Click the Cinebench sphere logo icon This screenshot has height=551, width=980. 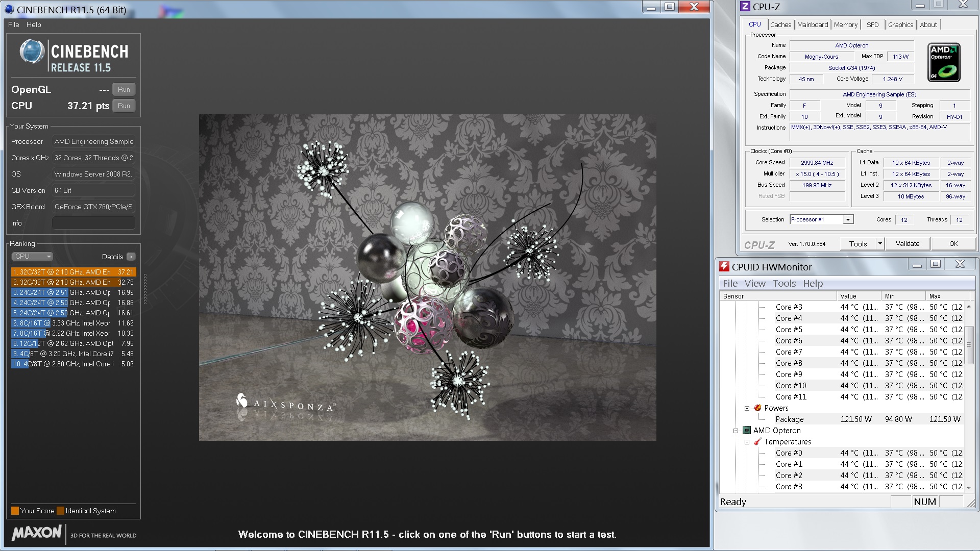point(32,52)
